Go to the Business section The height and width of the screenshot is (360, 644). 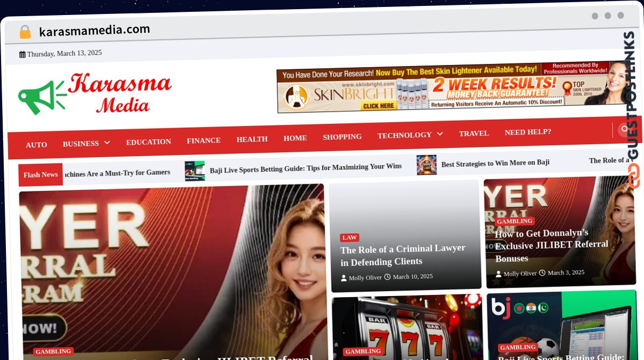[80, 143]
